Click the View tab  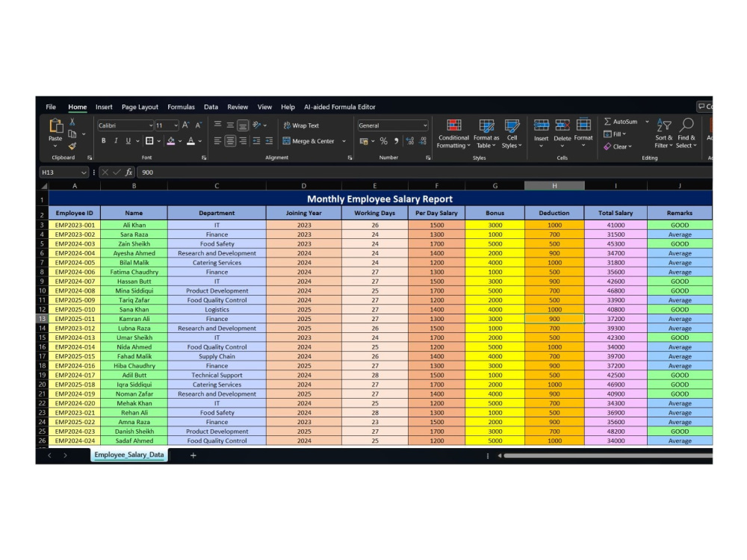coord(265,107)
